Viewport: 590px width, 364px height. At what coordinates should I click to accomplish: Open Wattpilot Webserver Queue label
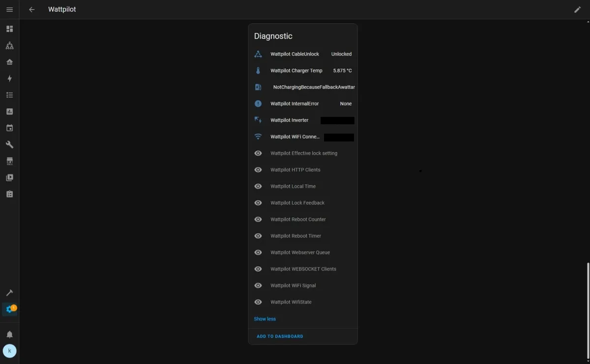tap(300, 252)
